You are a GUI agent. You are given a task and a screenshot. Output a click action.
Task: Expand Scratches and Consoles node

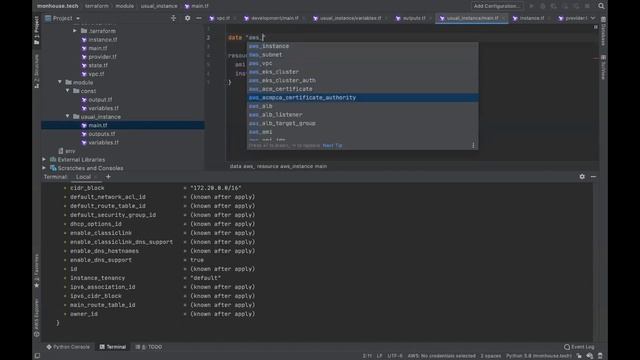pos(44,168)
